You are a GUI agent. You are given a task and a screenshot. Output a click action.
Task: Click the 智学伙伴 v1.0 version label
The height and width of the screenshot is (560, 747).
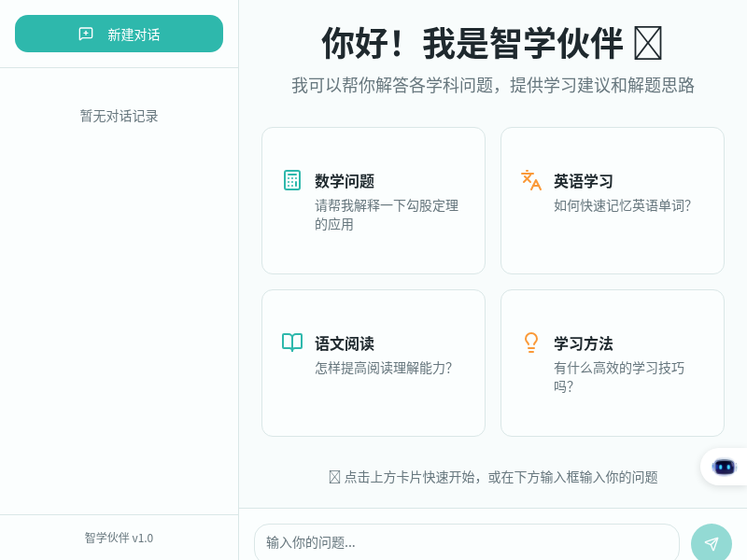point(120,538)
